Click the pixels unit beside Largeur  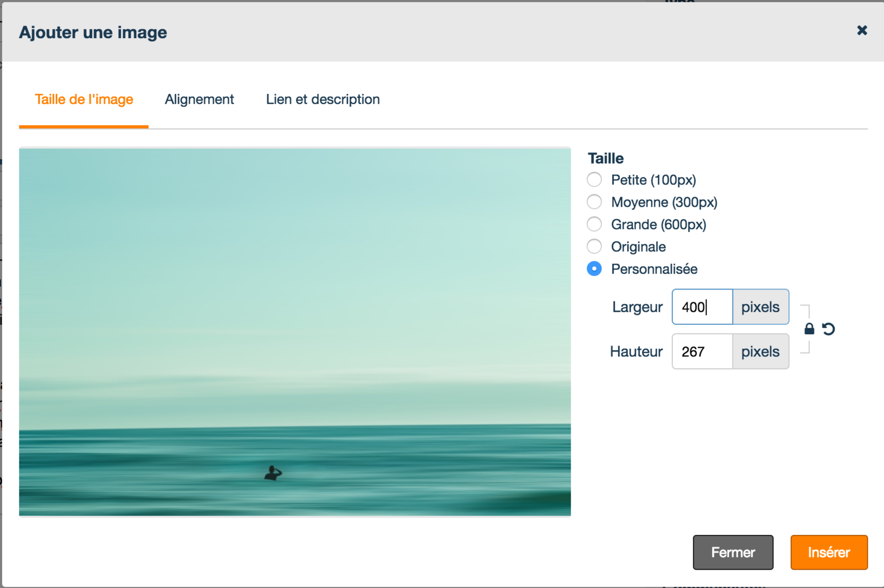760,307
